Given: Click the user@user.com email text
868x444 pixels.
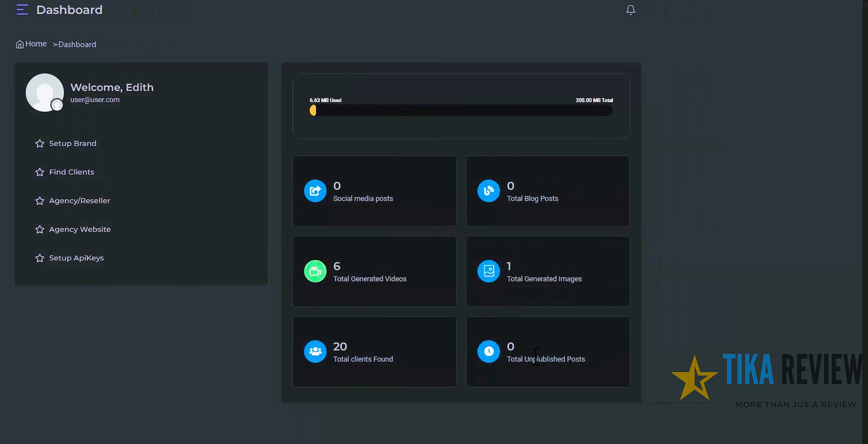Looking at the screenshot, I should point(95,100).
